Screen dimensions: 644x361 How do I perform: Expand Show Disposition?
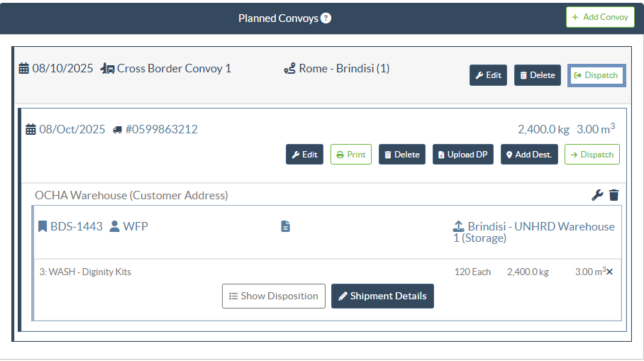tap(273, 296)
